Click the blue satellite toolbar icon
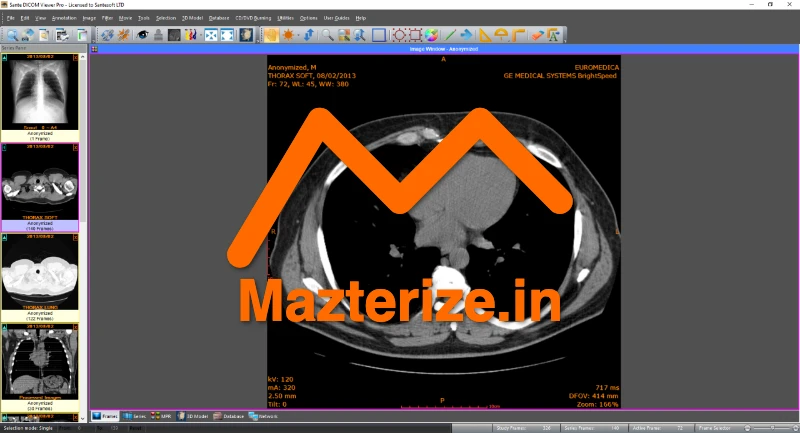This screenshot has height=433, width=800. [107, 35]
